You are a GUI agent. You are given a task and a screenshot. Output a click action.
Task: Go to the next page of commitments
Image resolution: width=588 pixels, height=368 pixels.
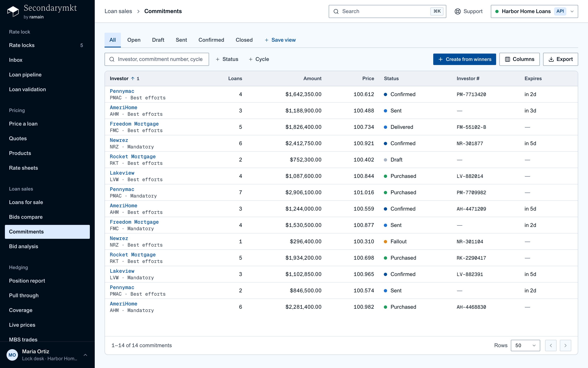tap(565, 345)
